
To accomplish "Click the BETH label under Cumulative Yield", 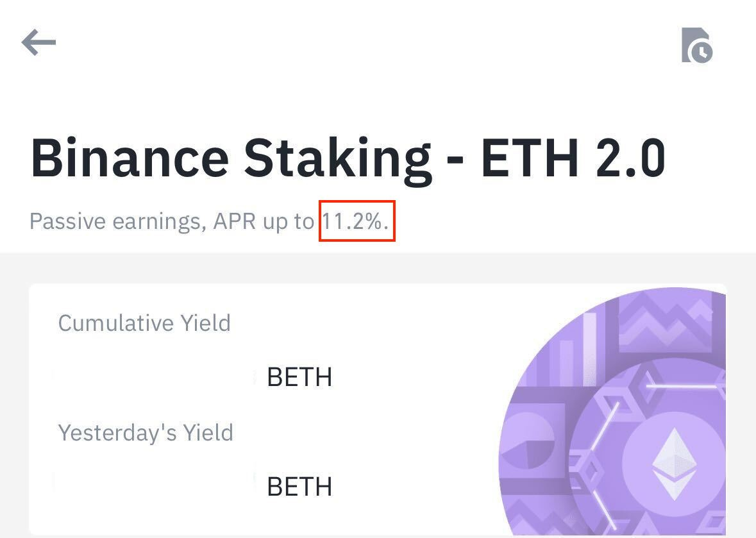I will point(299,378).
